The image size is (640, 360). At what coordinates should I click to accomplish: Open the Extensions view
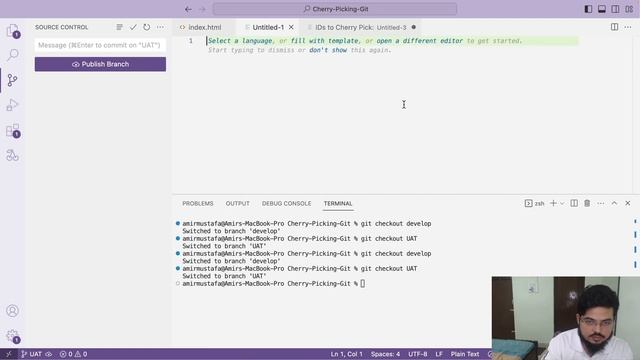tap(13, 131)
